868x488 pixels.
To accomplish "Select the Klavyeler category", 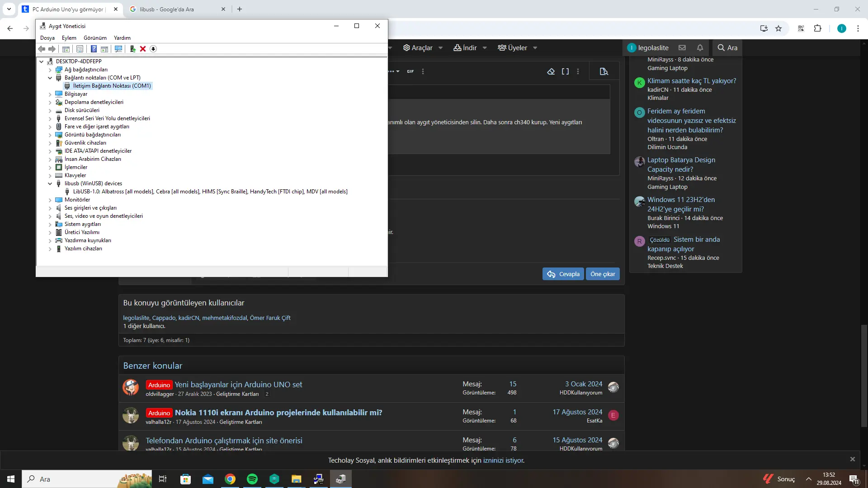I will pos(75,175).
